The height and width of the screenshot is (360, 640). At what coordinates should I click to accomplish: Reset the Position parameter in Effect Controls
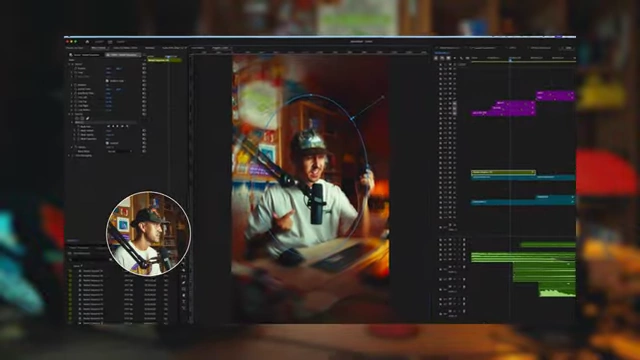144,69
